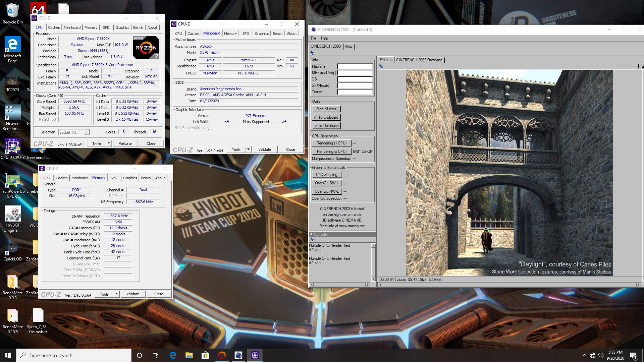Click the AIDA64 icon on the desktop
Screen dimensions: 644x362
[38, 9]
